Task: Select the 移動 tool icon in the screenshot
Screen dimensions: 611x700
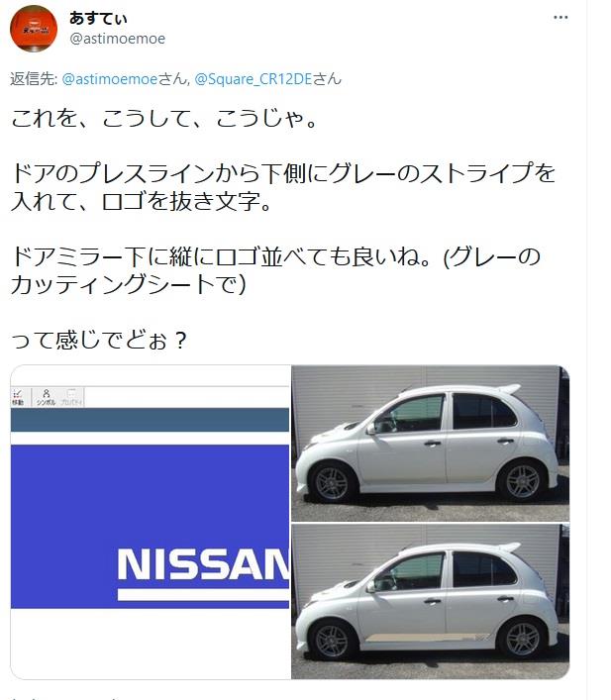Action: click(x=18, y=397)
